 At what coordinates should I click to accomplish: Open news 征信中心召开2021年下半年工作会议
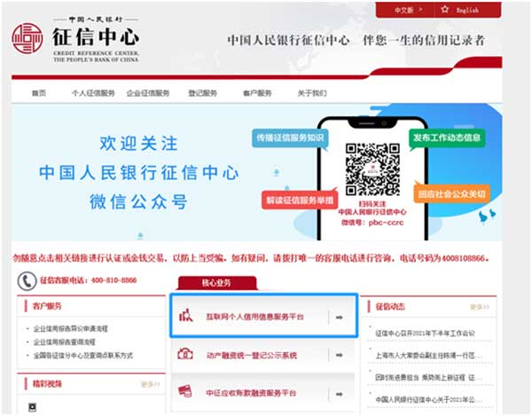pos(425,334)
